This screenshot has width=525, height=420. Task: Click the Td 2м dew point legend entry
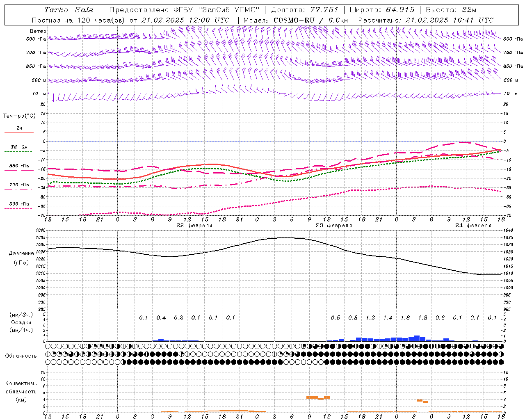[x=19, y=147]
